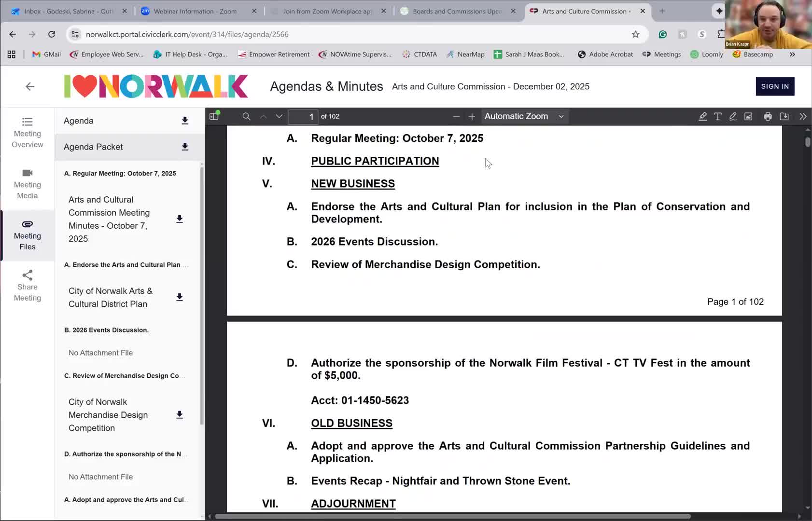Click the PDF zoom out minus button

click(x=456, y=117)
